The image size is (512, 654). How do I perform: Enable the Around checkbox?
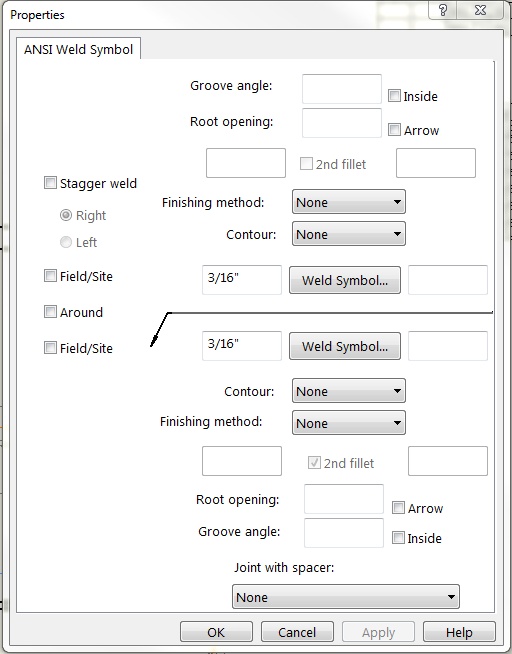[50, 312]
